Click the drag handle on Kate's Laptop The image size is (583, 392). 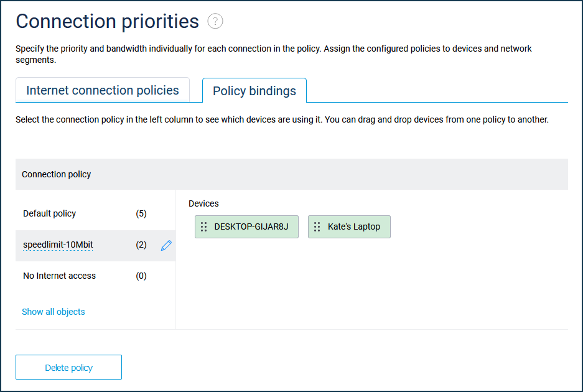pyautogui.click(x=317, y=226)
